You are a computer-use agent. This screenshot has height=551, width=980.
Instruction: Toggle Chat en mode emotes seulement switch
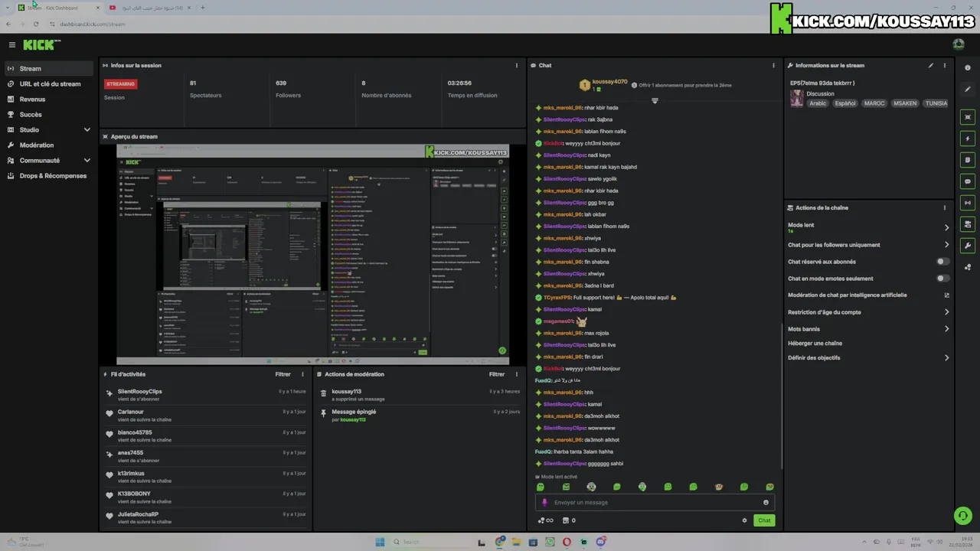[x=943, y=279]
